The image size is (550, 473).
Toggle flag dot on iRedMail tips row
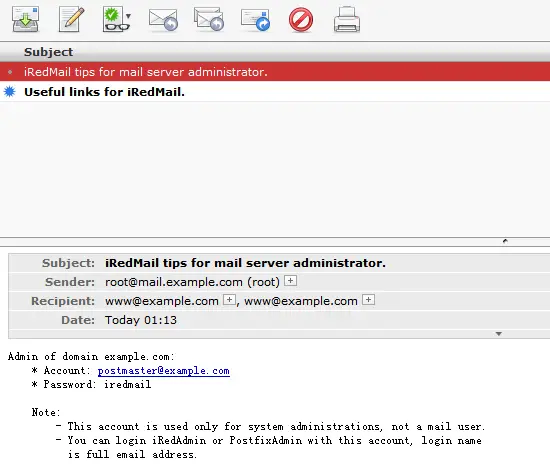click(10, 72)
